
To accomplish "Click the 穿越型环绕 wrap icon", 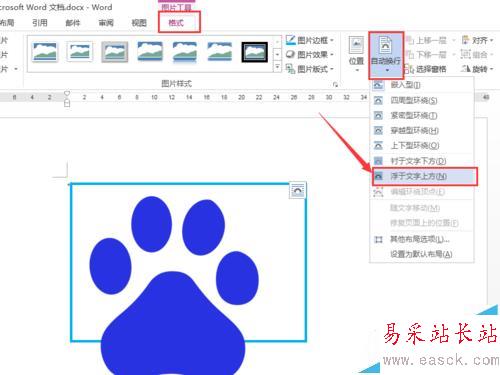I will tap(378, 131).
